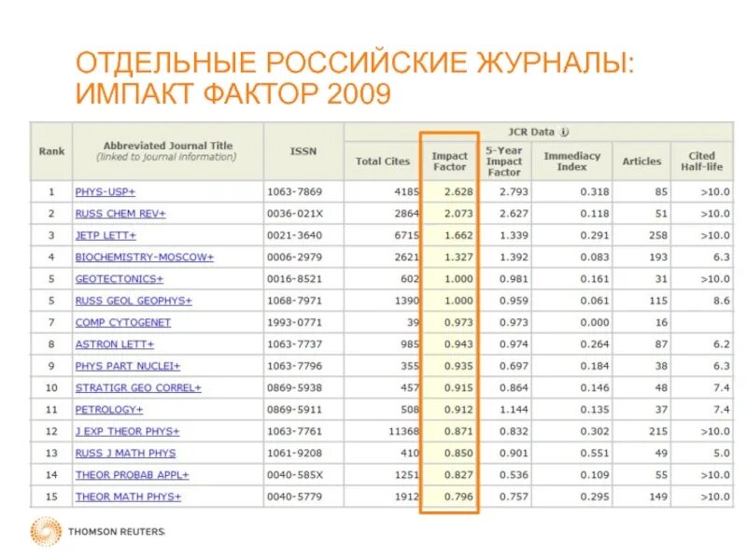Screen dimensions: 747x560
Task: Click the impact factor value 0.796
Action: 458,497
